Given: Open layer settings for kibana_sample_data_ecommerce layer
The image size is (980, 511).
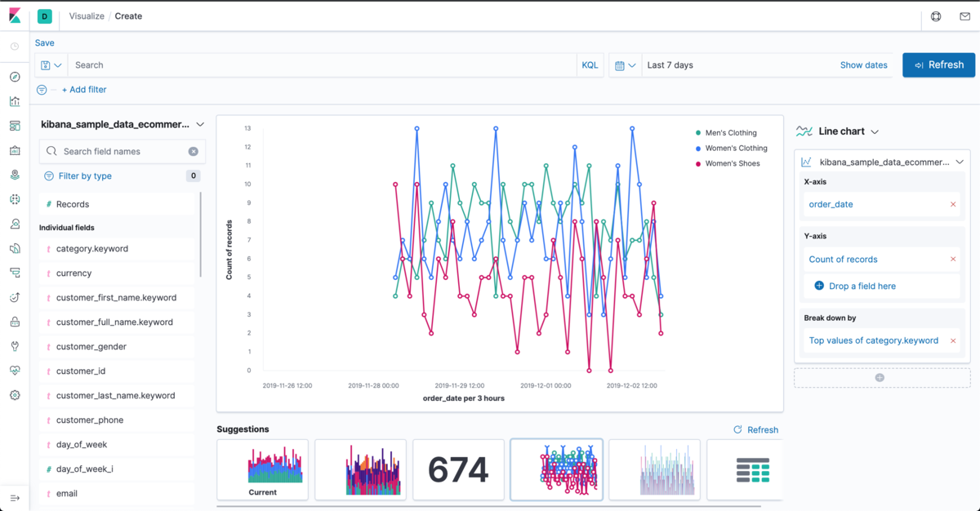Looking at the screenshot, I should 883,162.
